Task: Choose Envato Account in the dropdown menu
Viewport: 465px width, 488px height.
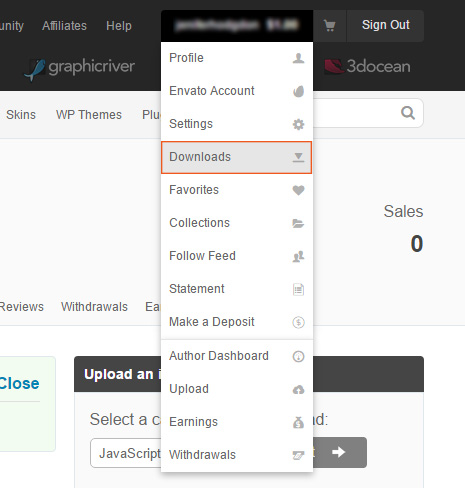Action: [237, 91]
